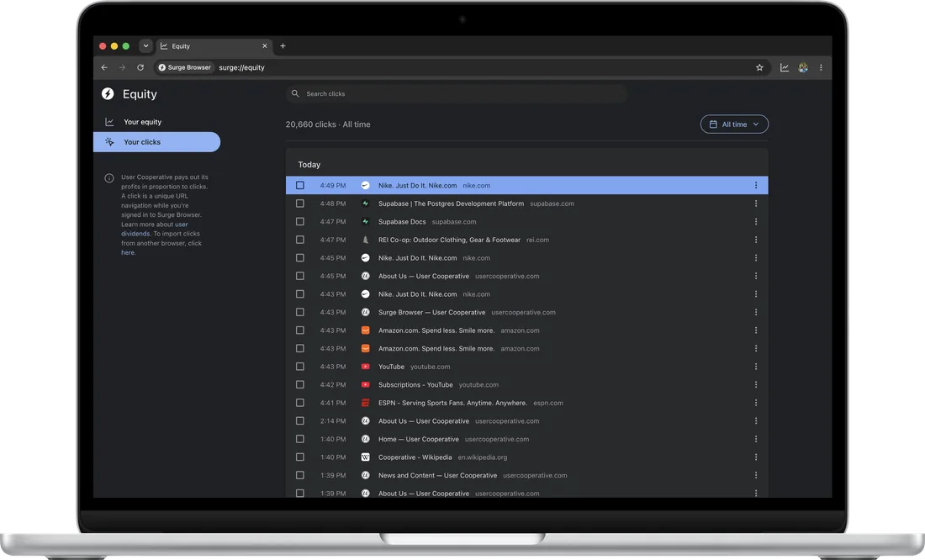The image size is (925, 560).
Task: Click the Surge Browser site chip
Action: point(184,68)
